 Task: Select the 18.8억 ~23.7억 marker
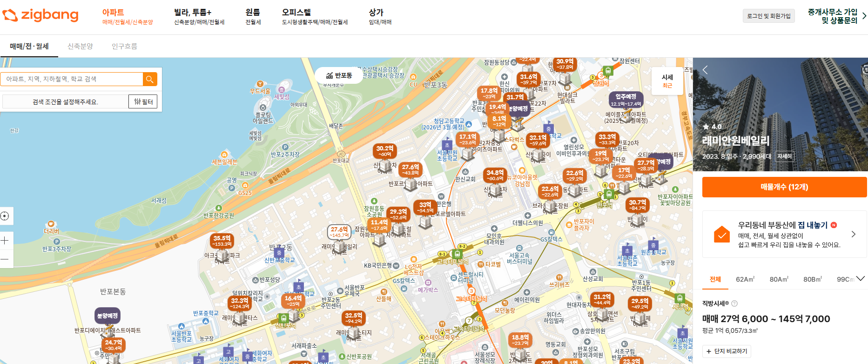coord(520,340)
